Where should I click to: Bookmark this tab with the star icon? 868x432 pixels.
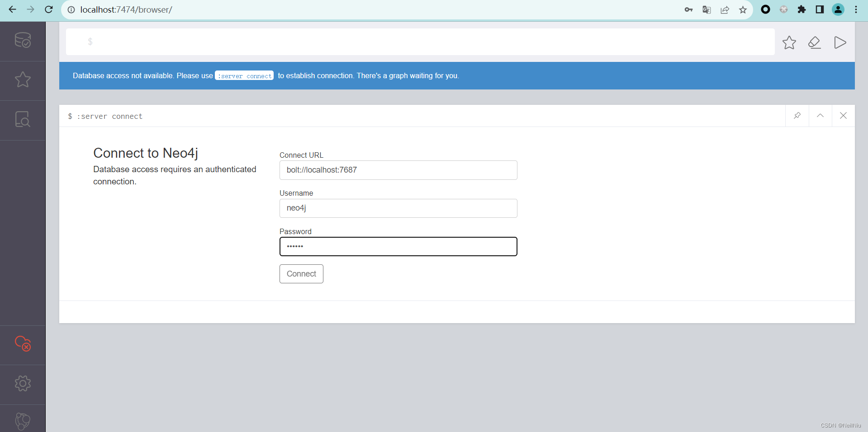point(743,9)
